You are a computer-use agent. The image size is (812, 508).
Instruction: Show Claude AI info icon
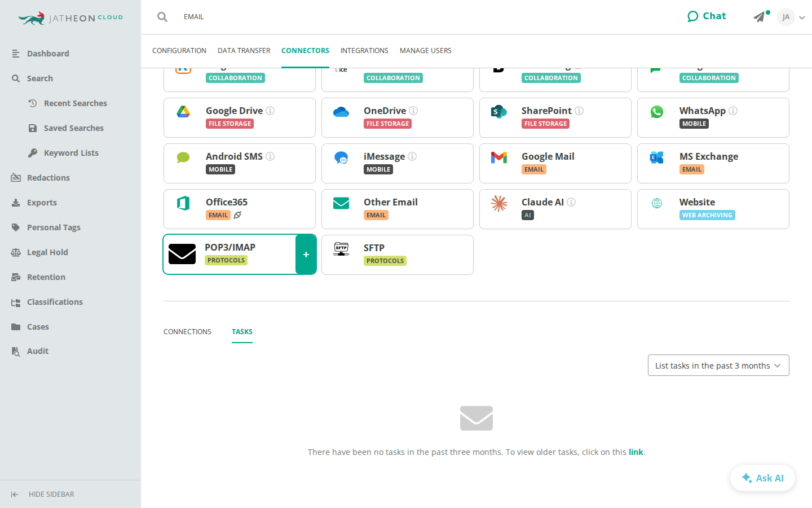[x=571, y=202]
